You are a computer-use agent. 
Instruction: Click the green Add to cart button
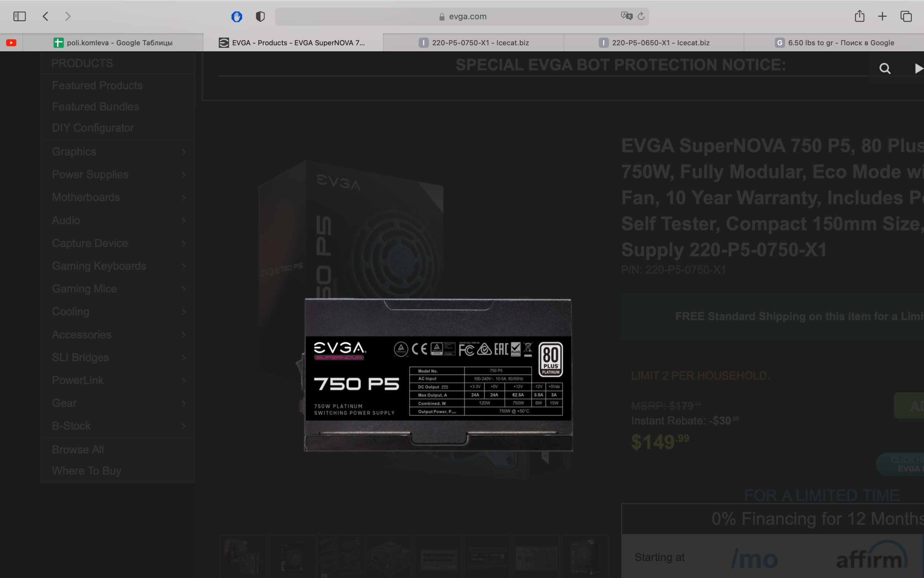tap(910, 406)
